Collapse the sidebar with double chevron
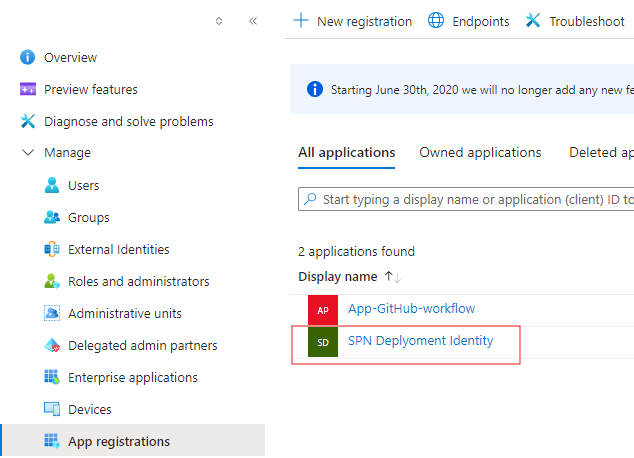 pyautogui.click(x=253, y=21)
